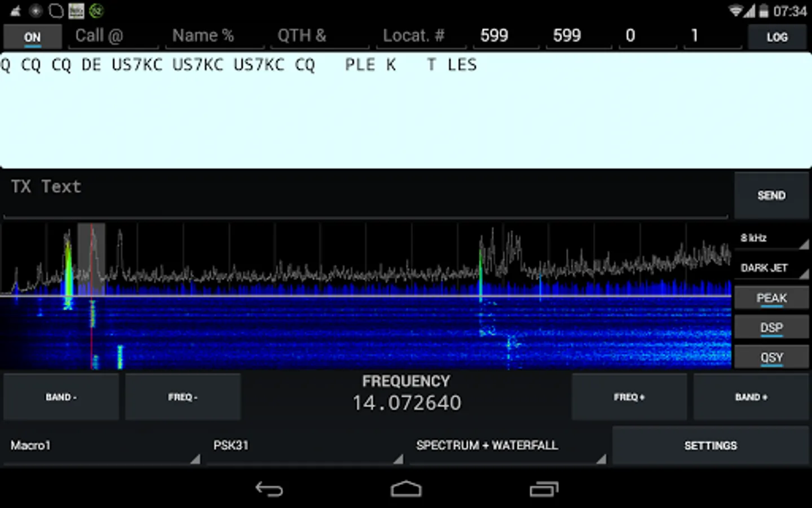The width and height of the screenshot is (812, 508).
Task: Click the SEND button
Action: point(771,195)
